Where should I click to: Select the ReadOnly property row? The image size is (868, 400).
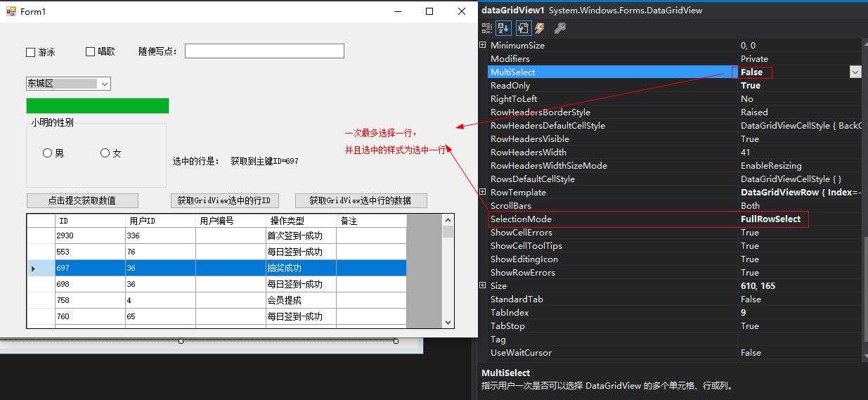pyautogui.click(x=675, y=85)
